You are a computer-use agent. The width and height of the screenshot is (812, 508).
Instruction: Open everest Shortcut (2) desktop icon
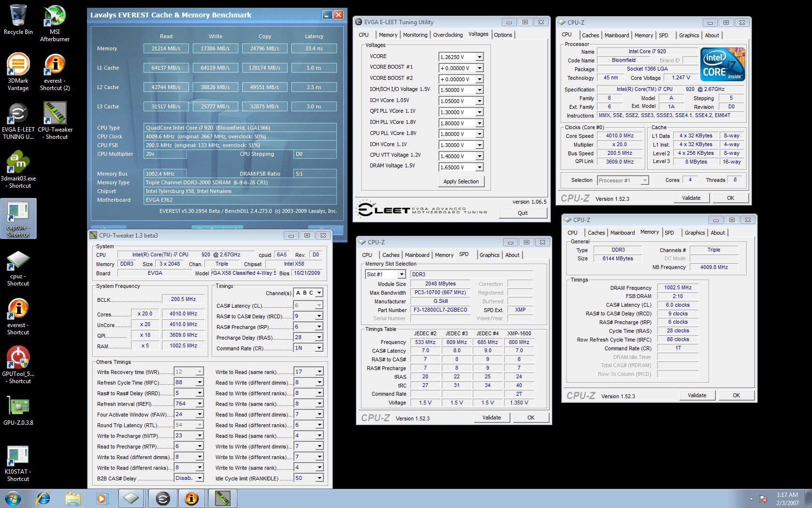pyautogui.click(x=55, y=72)
